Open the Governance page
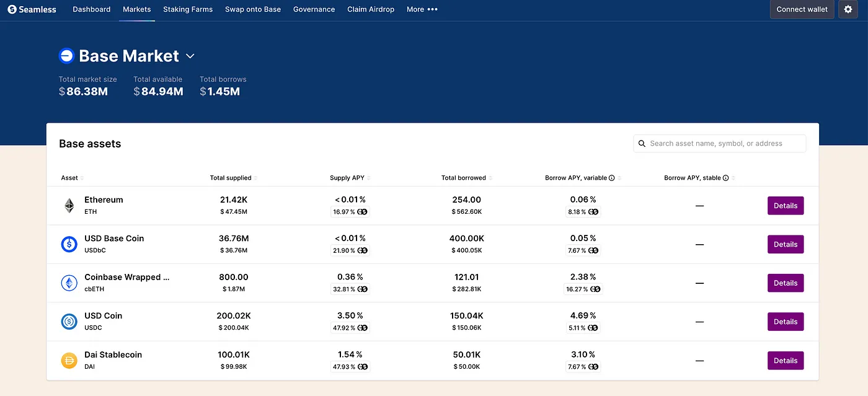Image resolution: width=868 pixels, height=396 pixels. coord(314,9)
